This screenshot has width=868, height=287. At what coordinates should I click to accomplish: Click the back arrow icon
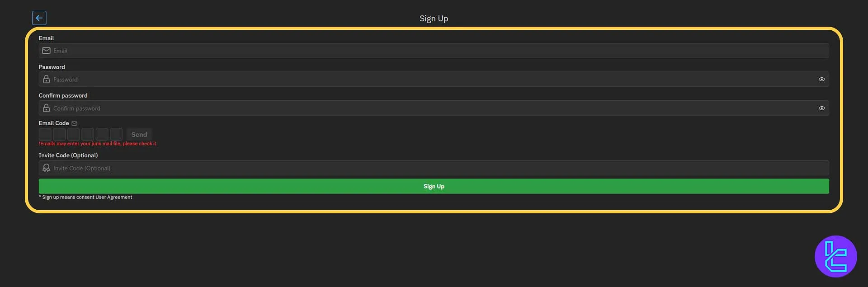click(x=39, y=18)
